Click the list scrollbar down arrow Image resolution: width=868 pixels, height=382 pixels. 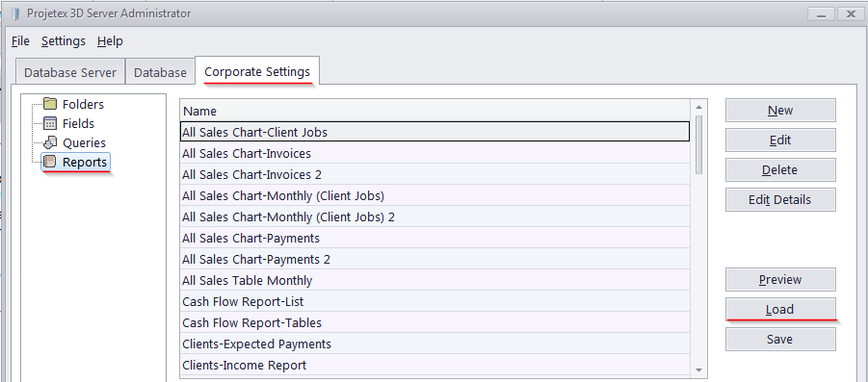[698, 369]
